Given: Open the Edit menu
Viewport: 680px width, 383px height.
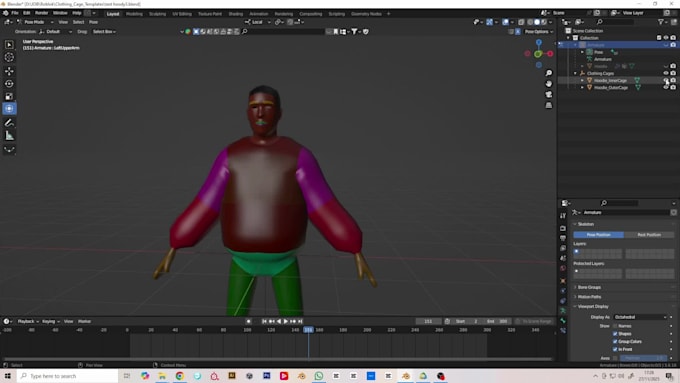Looking at the screenshot, I should 26,13.
